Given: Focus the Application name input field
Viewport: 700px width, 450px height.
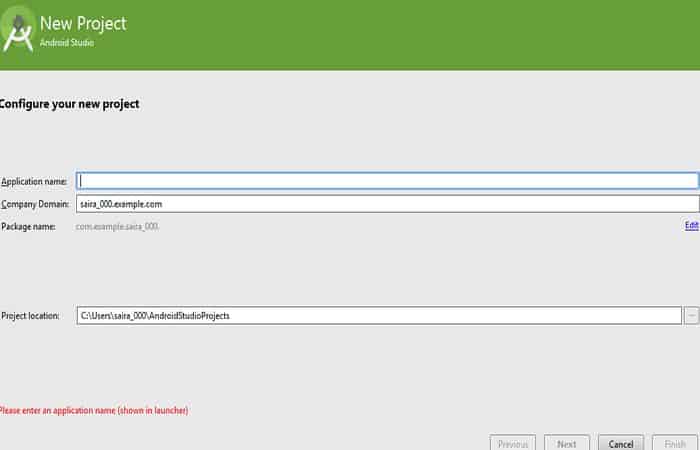Looking at the screenshot, I should (x=388, y=181).
